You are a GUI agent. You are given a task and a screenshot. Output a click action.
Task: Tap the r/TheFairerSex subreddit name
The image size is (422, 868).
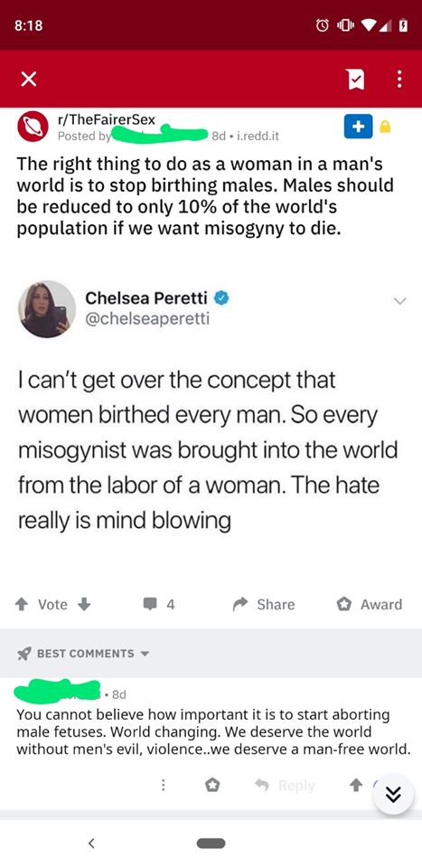[107, 119]
